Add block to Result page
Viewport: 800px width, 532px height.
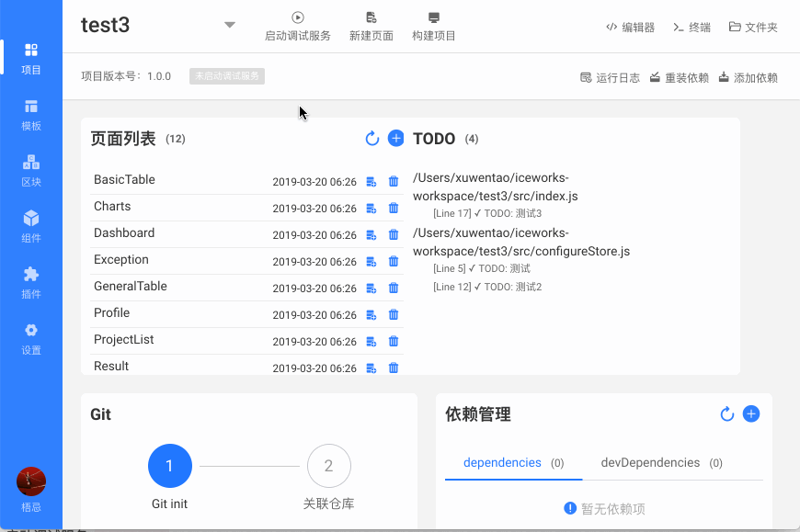tap(371, 368)
